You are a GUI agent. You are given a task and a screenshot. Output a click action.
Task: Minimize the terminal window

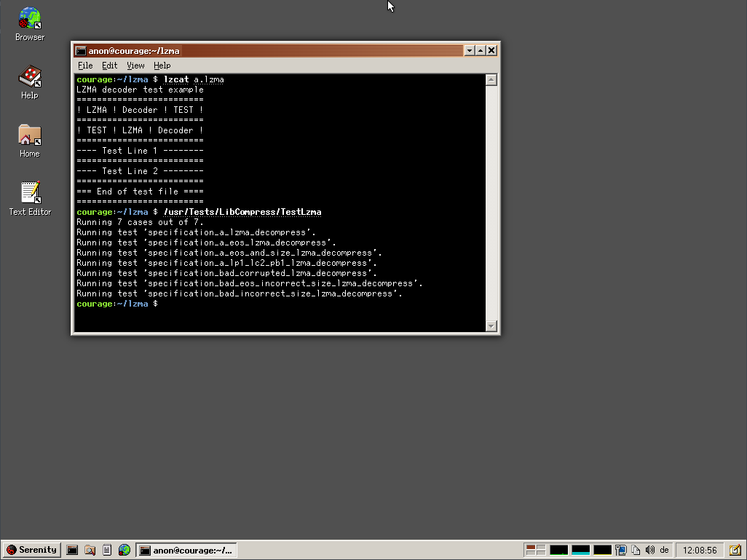tap(470, 50)
